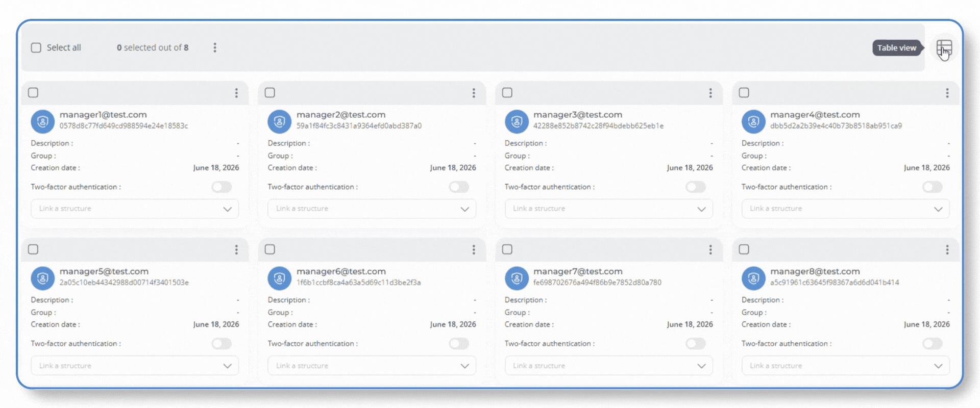Open Link a structure dropdown for manager6@test.com
The height and width of the screenshot is (408, 980).
[x=372, y=366]
